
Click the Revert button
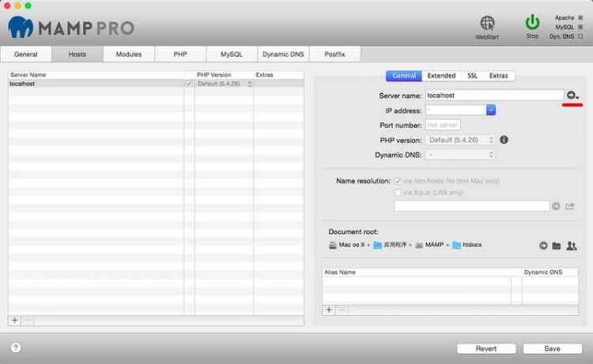pyautogui.click(x=486, y=348)
